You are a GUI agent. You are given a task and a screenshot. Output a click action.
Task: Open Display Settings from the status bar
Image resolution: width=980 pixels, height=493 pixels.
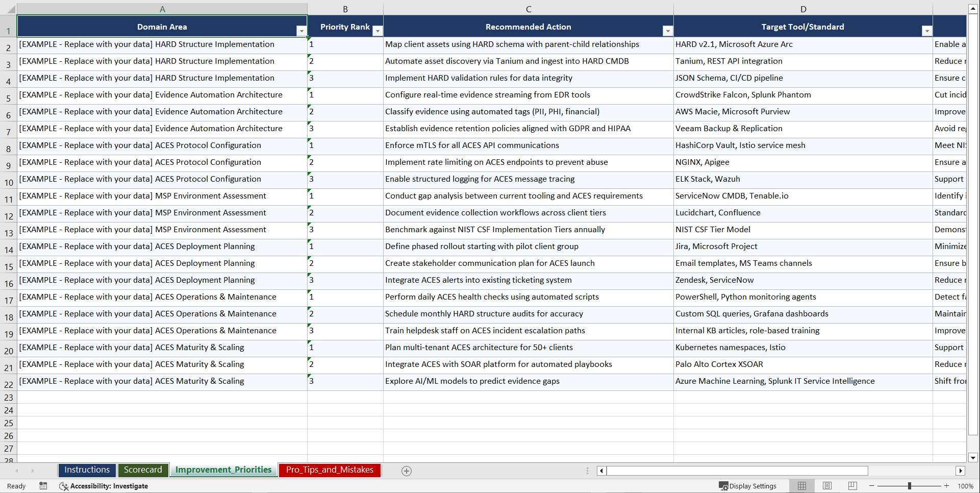coord(748,486)
